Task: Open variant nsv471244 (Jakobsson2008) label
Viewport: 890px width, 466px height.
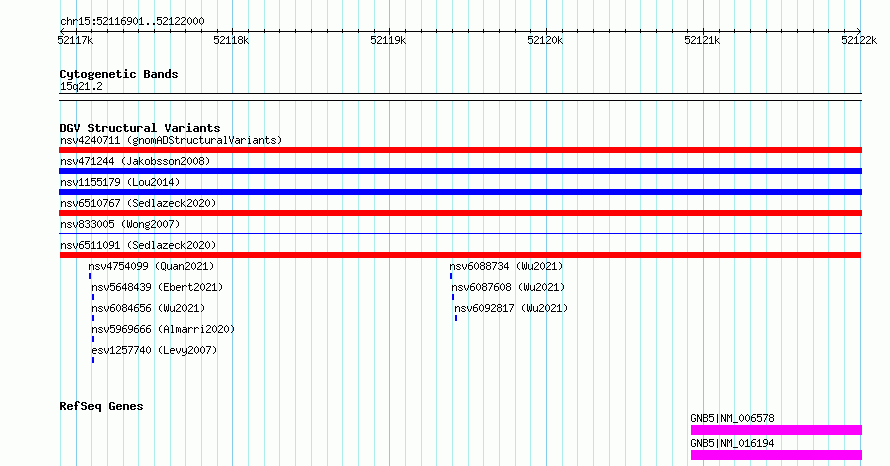Action: [135, 161]
